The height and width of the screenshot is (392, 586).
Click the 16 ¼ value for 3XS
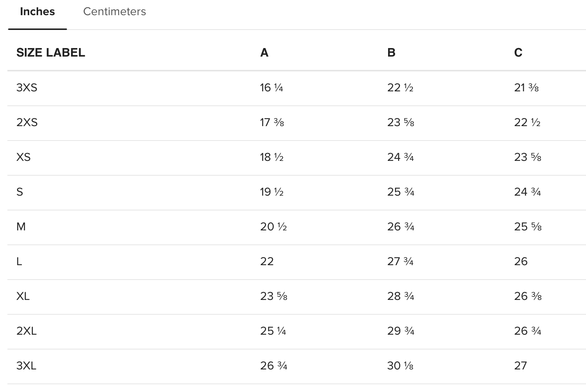tap(271, 88)
